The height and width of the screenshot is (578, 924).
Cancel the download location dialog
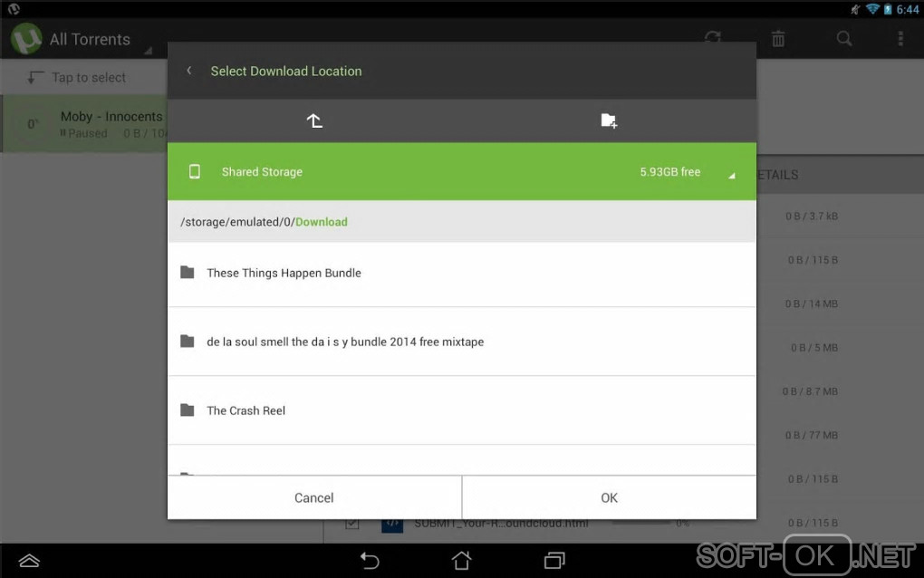pos(314,498)
